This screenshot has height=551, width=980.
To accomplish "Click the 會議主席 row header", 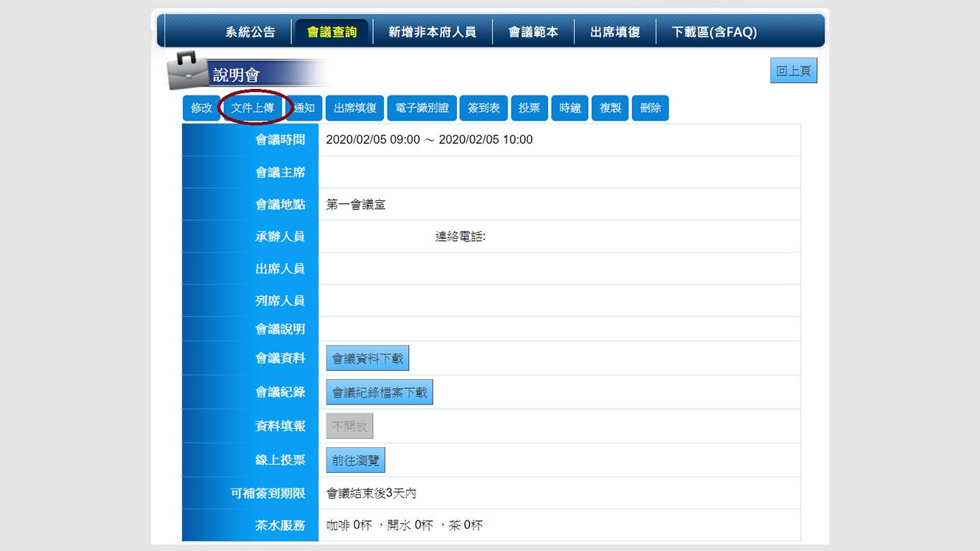I will point(250,172).
